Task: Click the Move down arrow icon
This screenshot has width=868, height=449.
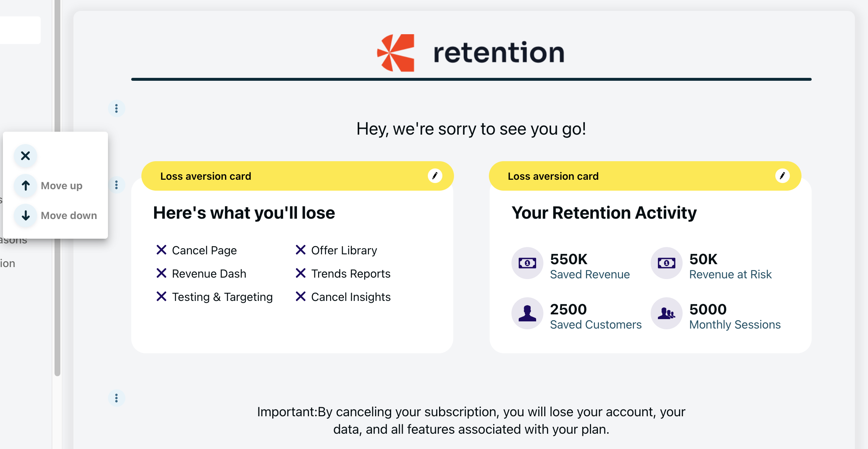Action: 25,215
